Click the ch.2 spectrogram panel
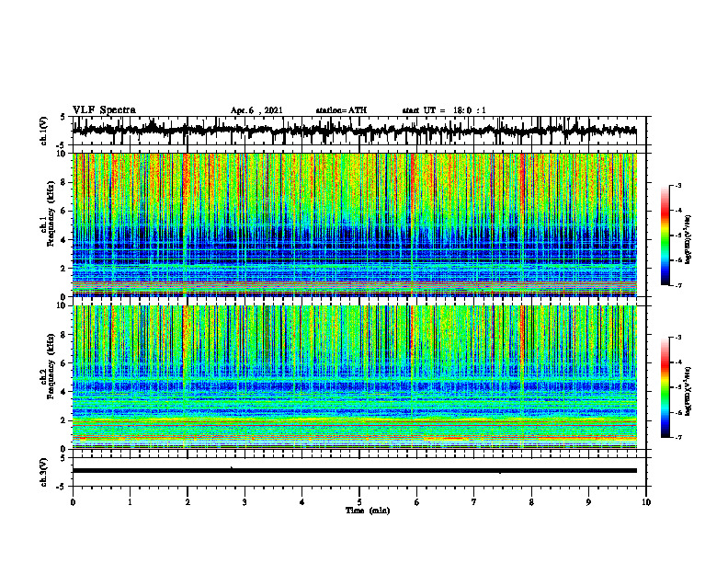 354,377
